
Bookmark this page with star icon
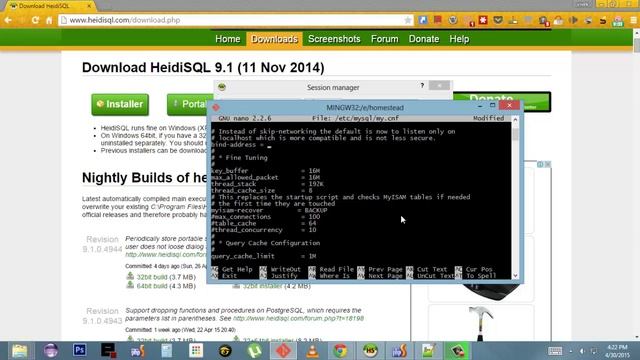[x=407, y=20]
